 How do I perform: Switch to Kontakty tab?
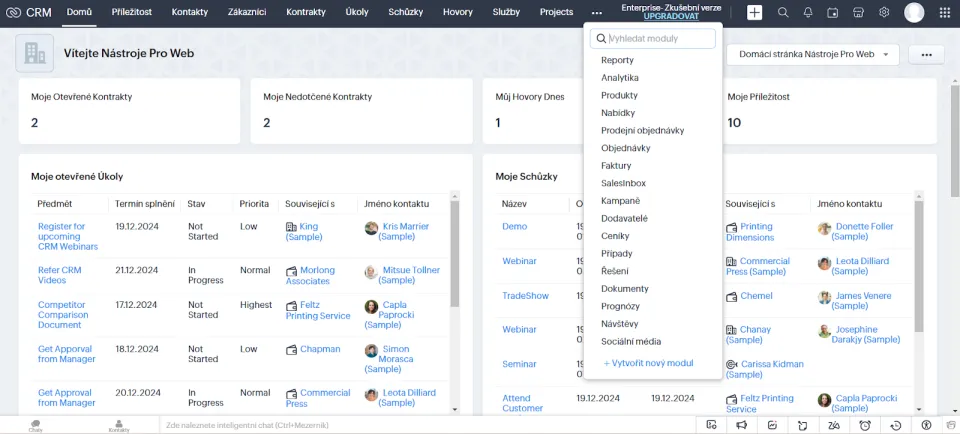click(190, 12)
